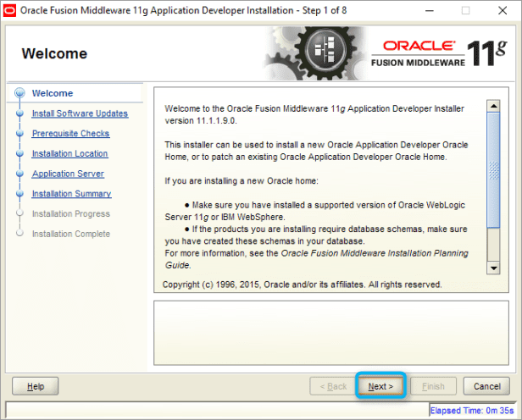Click the gear graphic in the header
This screenshot has width=522, height=420.
[x=316, y=53]
